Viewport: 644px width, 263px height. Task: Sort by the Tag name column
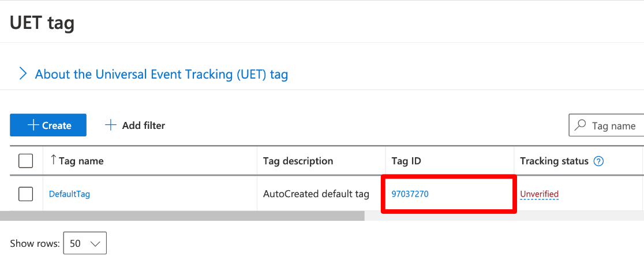[x=80, y=161]
